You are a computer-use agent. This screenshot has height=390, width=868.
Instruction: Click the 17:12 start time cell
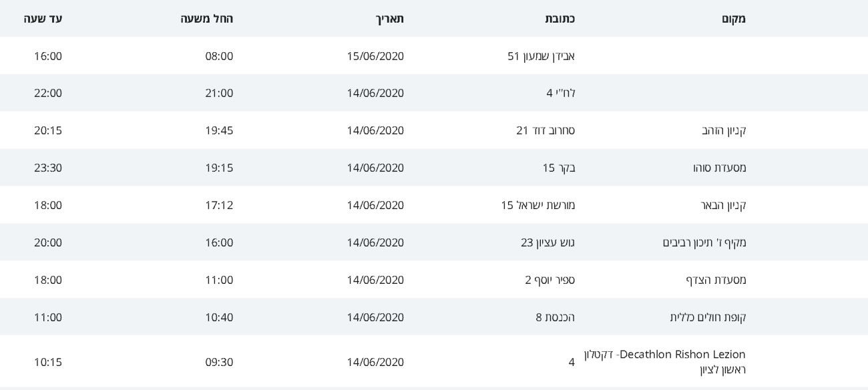219,206
